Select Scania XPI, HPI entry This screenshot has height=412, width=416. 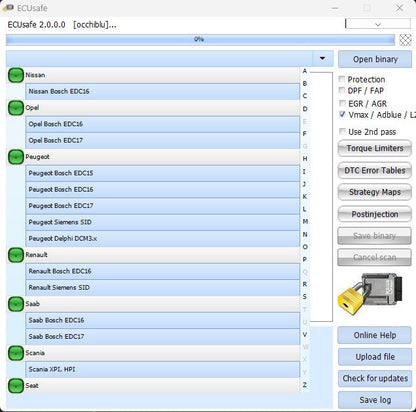(x=162, y=369)
